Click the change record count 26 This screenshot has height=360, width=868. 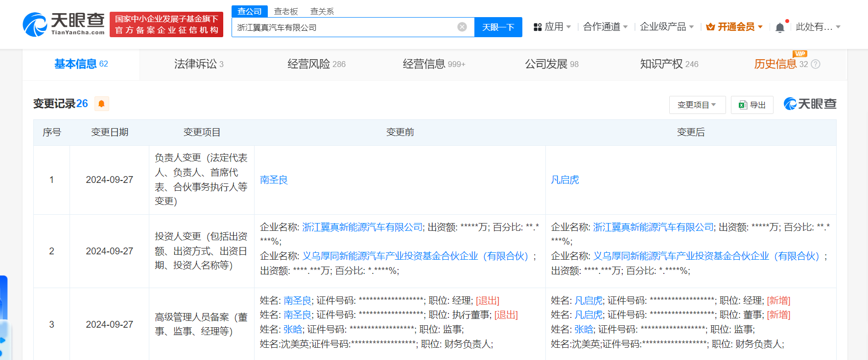click(x=82, y=104)
